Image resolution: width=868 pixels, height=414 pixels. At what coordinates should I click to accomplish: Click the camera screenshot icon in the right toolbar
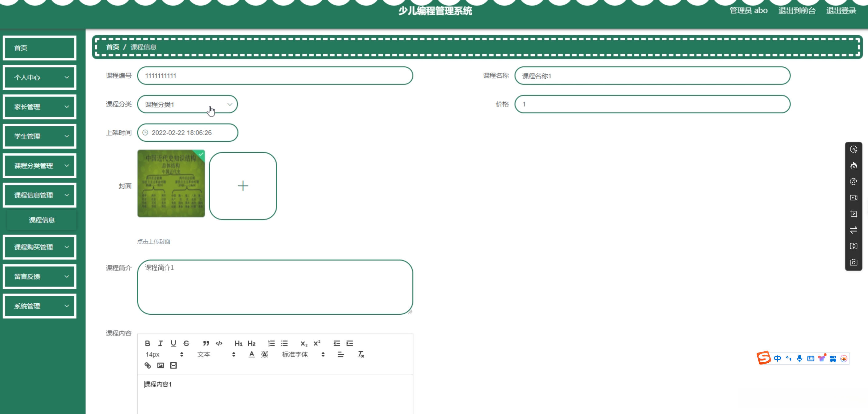tap(853, 262)
